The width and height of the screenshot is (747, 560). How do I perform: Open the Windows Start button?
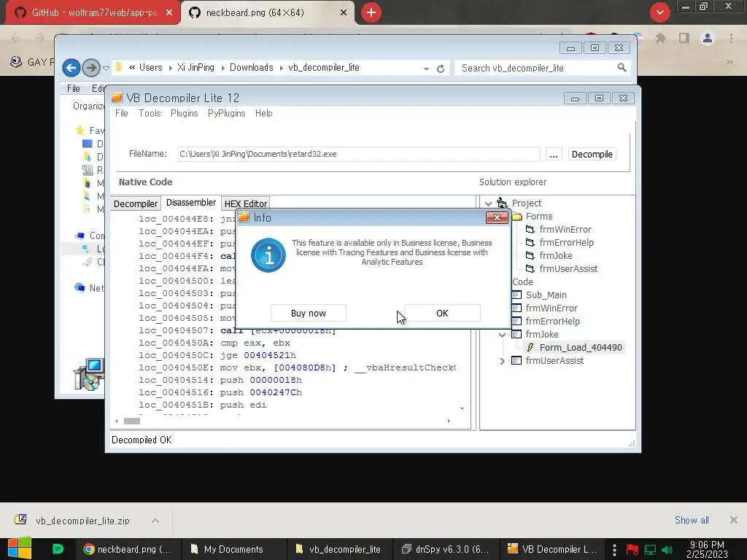[20, 548]
